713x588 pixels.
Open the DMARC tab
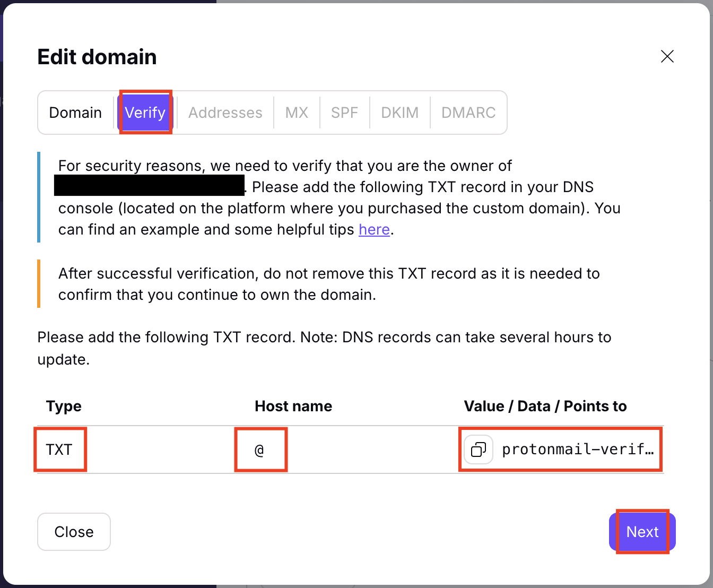point(468,112)
